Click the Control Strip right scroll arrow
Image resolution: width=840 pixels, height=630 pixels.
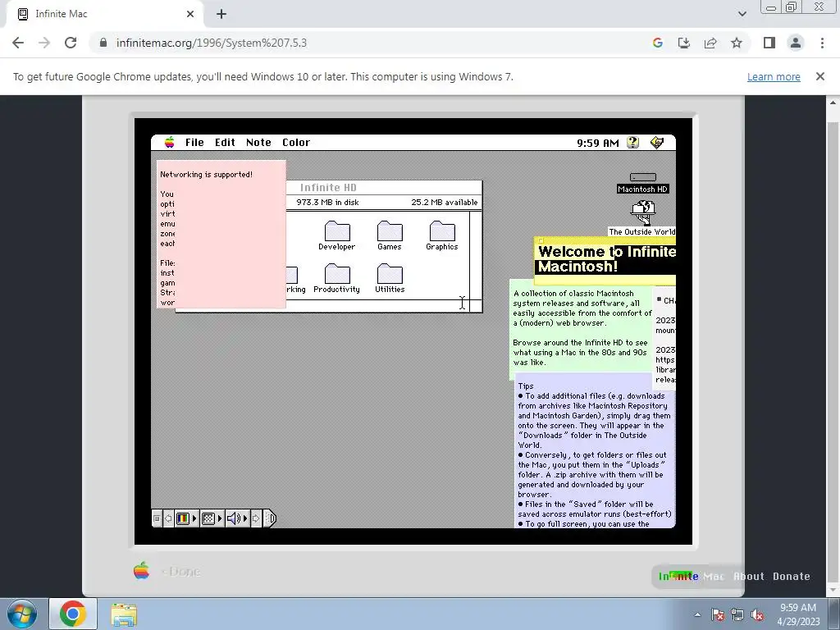[x=256, y=518]
